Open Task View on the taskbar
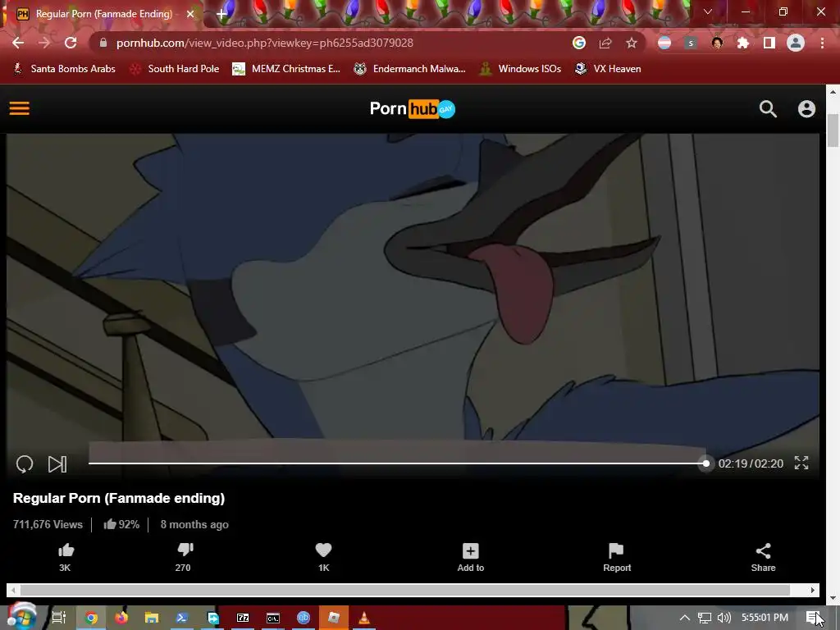Screen dimensions: 840x630 pyautogui.click(x=59, y=618)
